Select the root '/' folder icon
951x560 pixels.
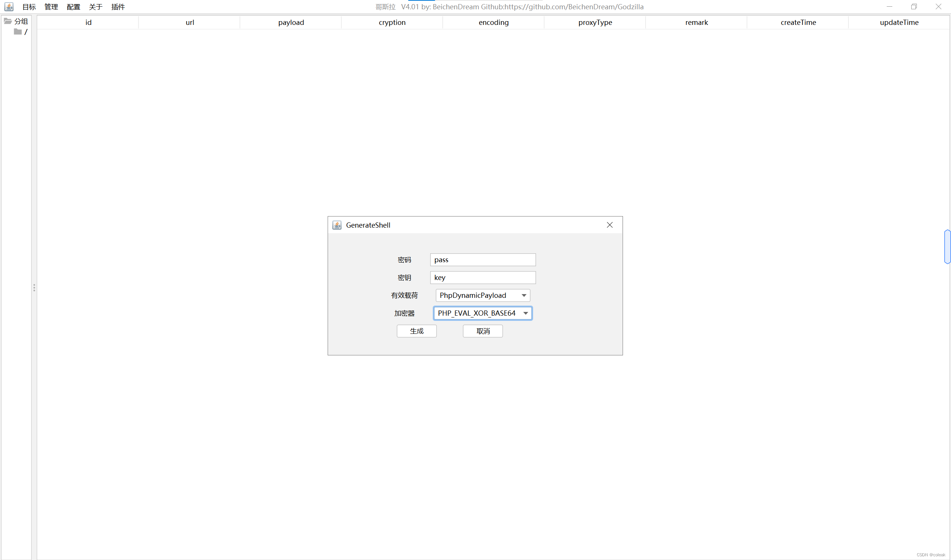[18, 32]
